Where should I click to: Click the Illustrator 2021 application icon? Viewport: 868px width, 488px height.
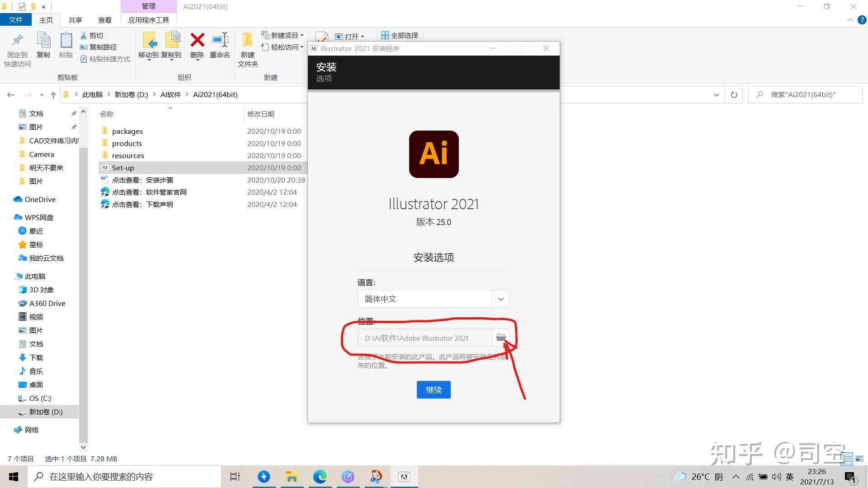(433, 153)
